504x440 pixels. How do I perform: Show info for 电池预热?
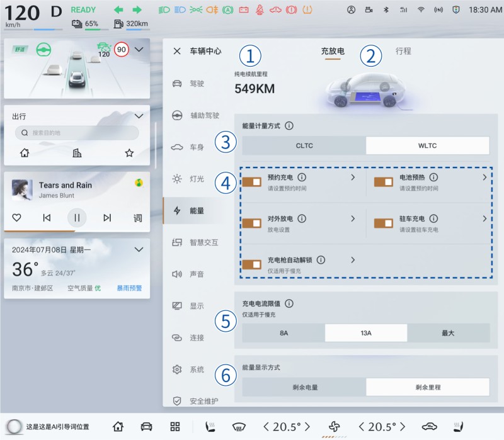pos(433,178)
